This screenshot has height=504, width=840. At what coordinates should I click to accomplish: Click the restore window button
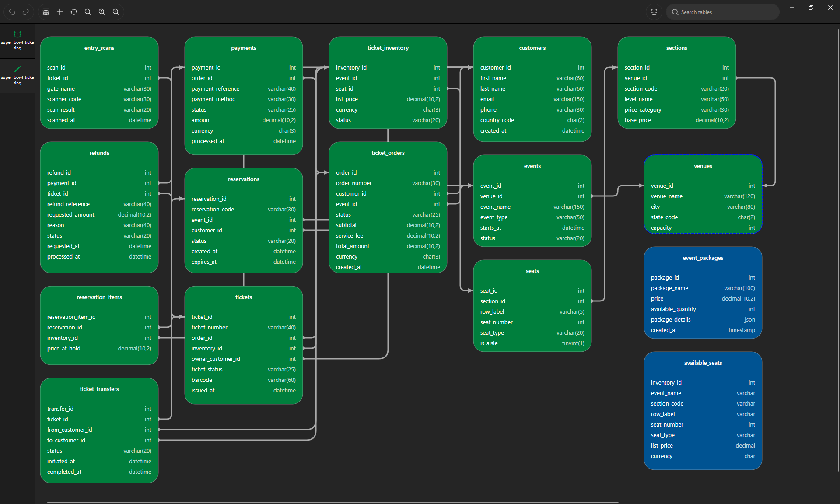tap(811, 7)
